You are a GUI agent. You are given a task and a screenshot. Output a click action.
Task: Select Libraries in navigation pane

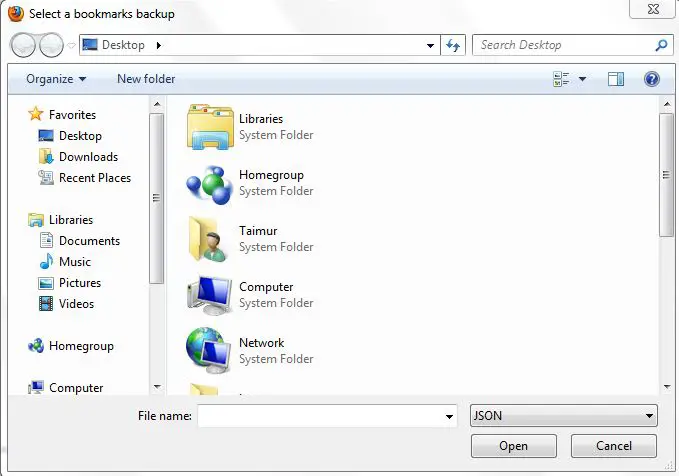[71, 220]
